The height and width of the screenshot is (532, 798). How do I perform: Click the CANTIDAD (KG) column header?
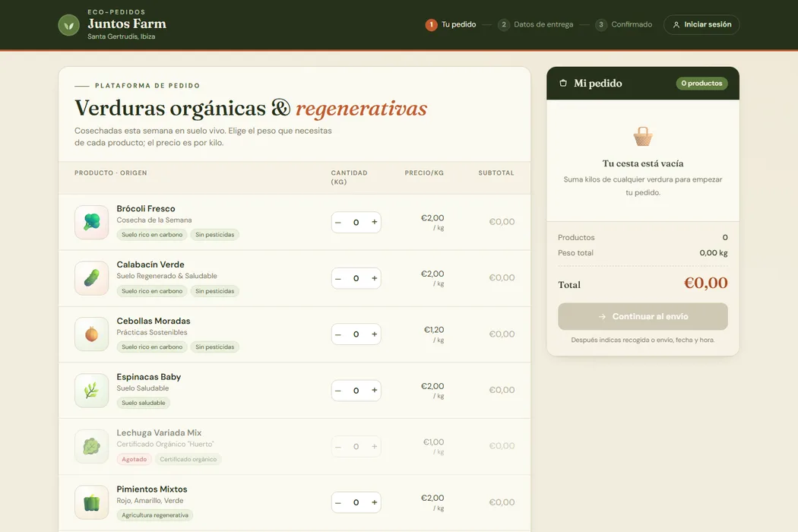tap(349, 177)
